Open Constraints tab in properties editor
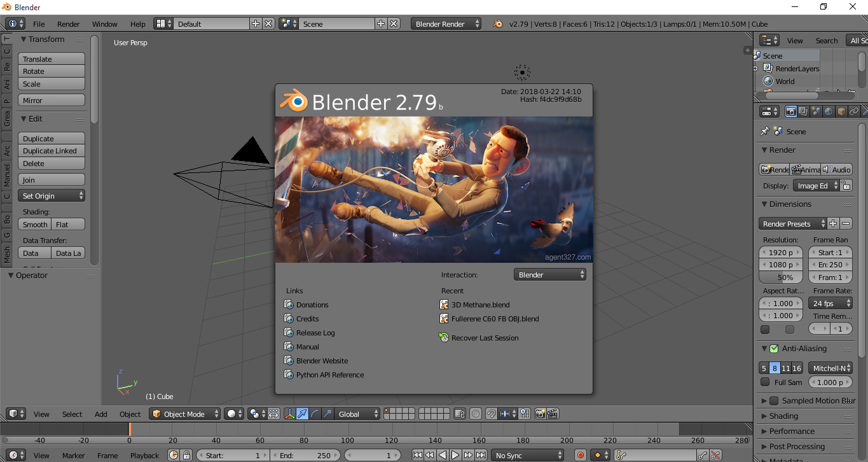 tap(855, 111)
